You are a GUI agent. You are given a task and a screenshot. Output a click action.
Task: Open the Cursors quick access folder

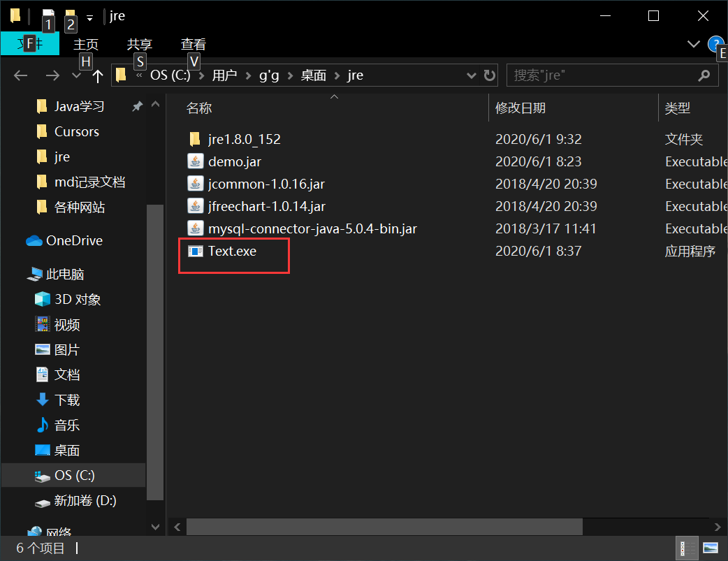click(x=68, y=131)
